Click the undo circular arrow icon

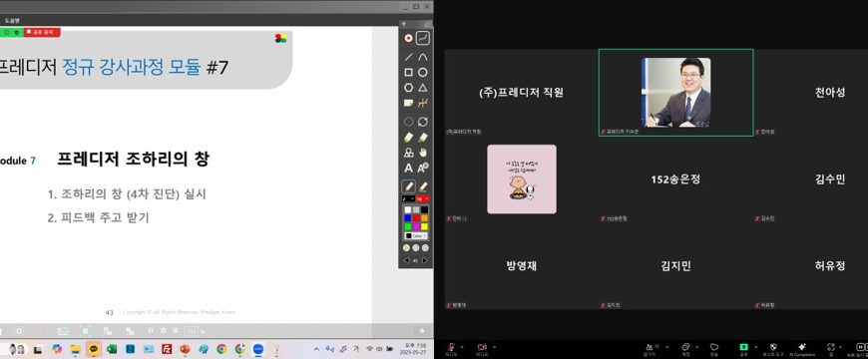408,121
